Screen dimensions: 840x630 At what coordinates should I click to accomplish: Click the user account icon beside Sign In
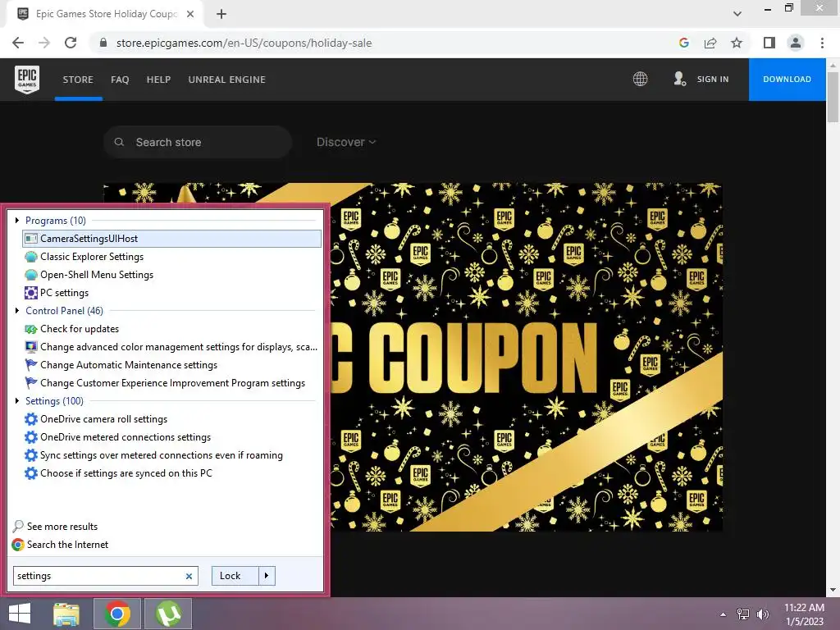(x=679, y=80)
